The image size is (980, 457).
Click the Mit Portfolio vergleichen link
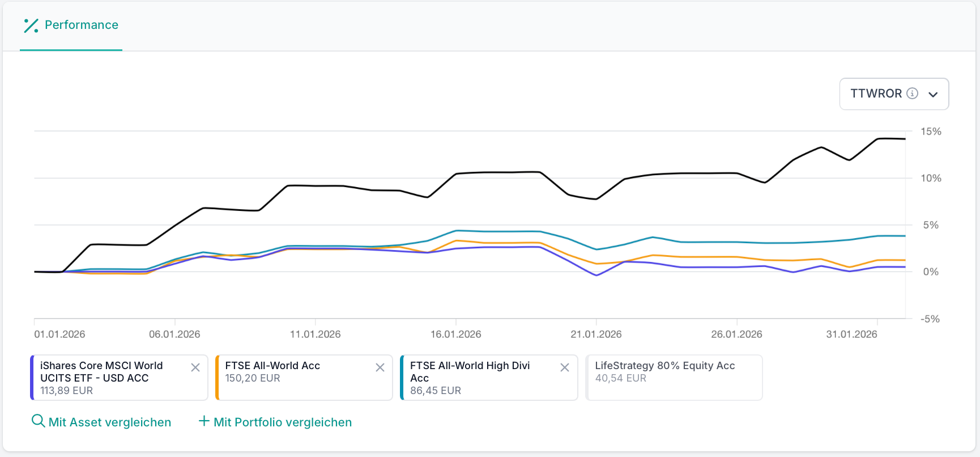[283, 422]
